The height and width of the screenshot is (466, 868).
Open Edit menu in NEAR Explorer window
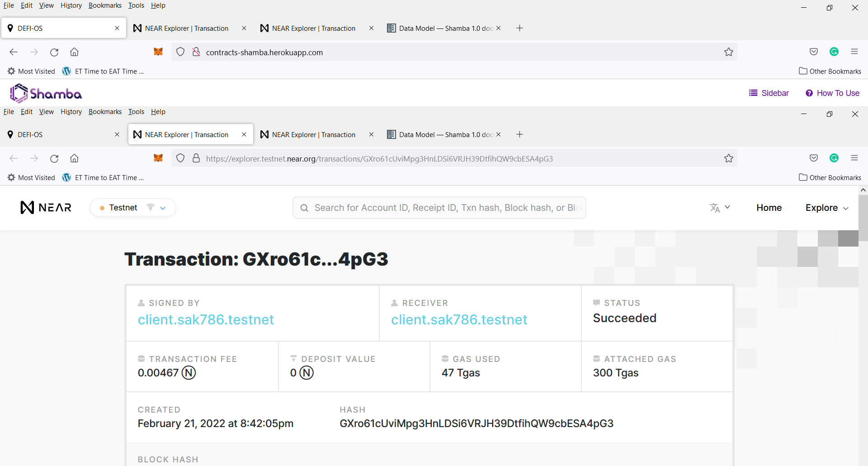click(x=27, y=112)
